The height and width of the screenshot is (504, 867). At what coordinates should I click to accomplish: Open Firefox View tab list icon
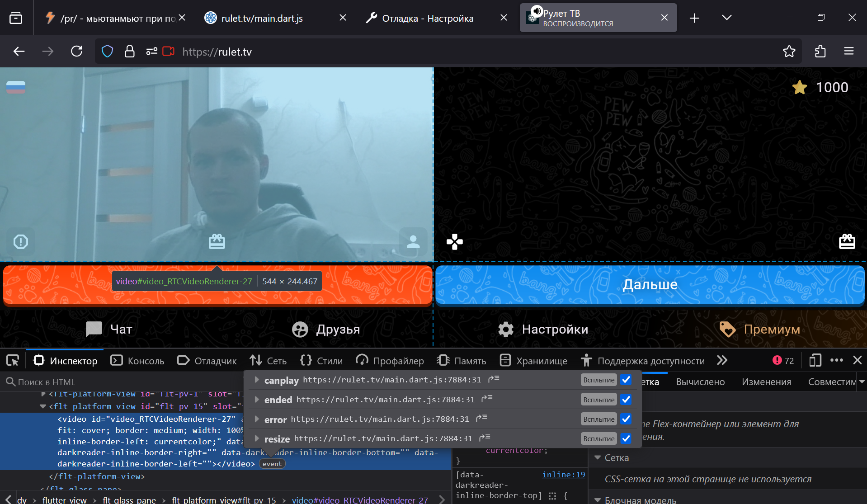[x=16, y=18]
